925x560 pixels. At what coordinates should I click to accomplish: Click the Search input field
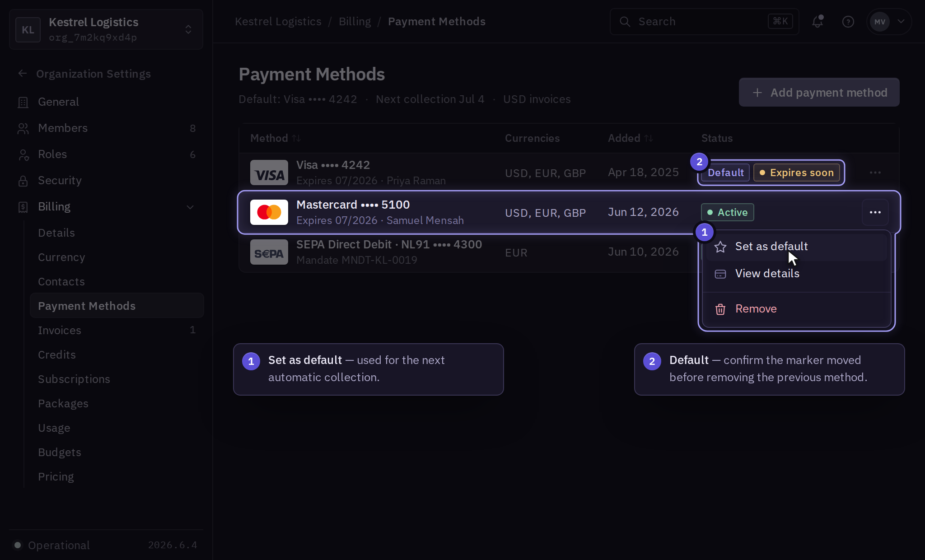coord(705,21)
